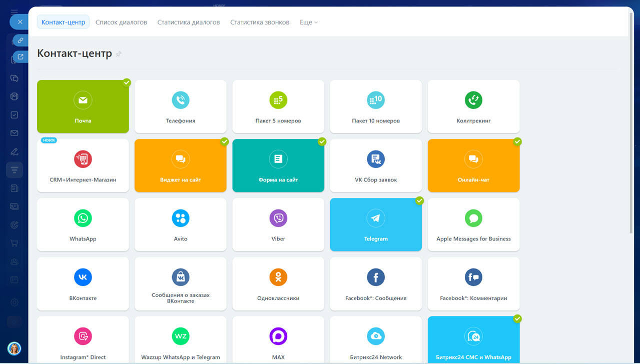Click the Apple Messages for Business icon

(473, 218)
